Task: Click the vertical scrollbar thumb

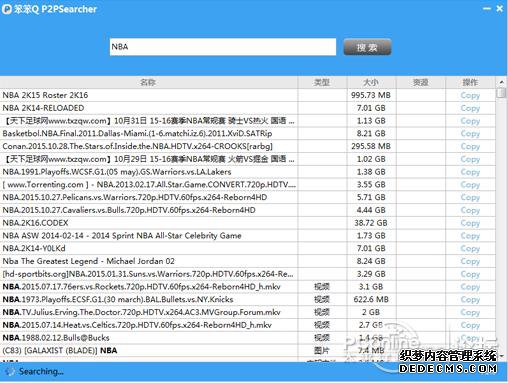Action: coord(501,93)
